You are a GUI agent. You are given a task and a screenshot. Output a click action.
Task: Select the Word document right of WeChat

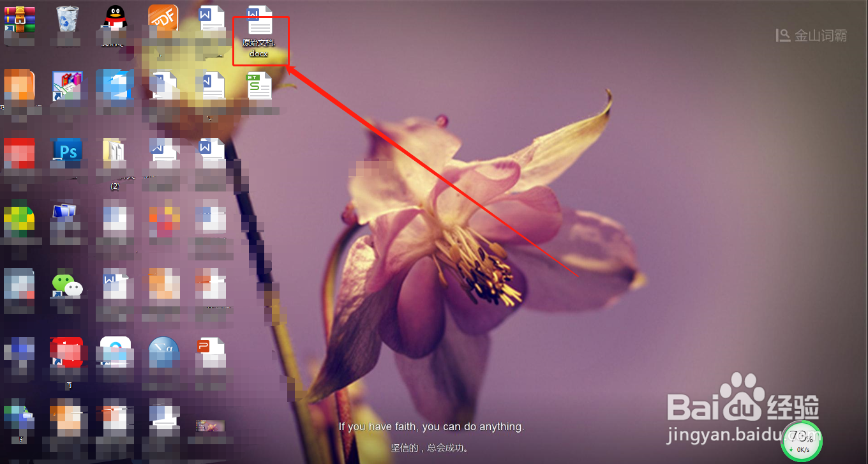point(116,285)
